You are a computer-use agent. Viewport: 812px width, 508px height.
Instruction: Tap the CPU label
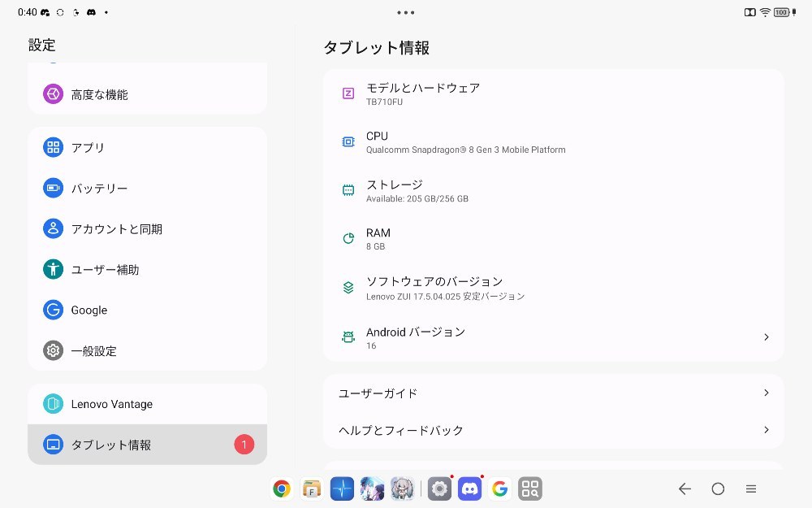377,136
